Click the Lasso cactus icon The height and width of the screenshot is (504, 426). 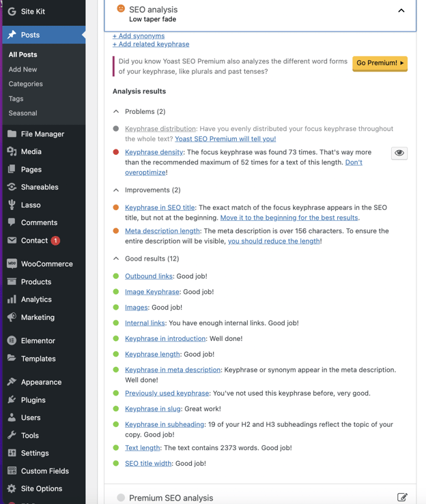coord(12,205)
